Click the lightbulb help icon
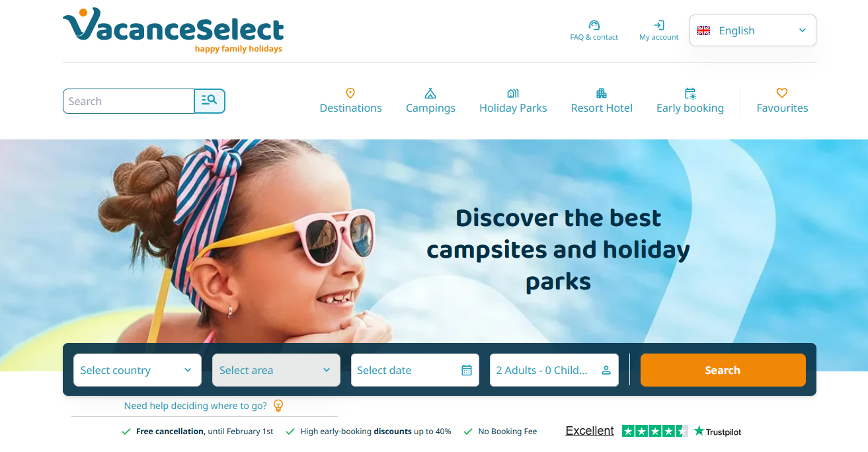Screen dimensions: 868x452 coord(278,406)
